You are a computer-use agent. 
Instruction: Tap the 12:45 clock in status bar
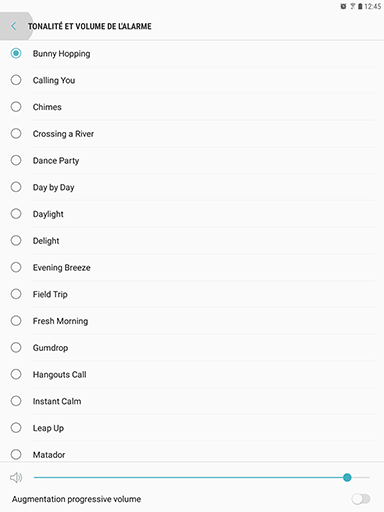[373, 6]
